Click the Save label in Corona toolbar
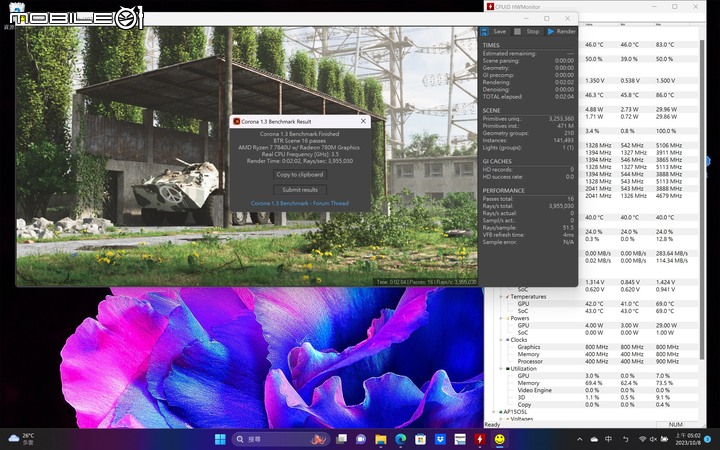The height and width of the screenshot is (450, 720). 500,31
